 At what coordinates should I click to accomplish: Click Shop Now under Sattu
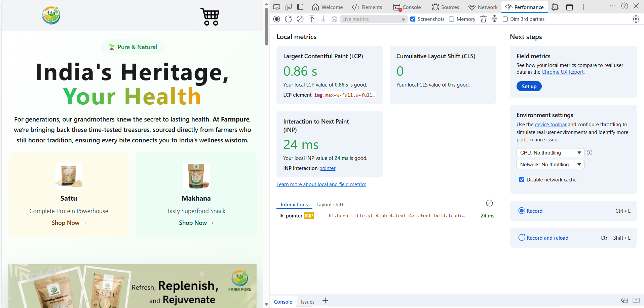pos(69,223)
